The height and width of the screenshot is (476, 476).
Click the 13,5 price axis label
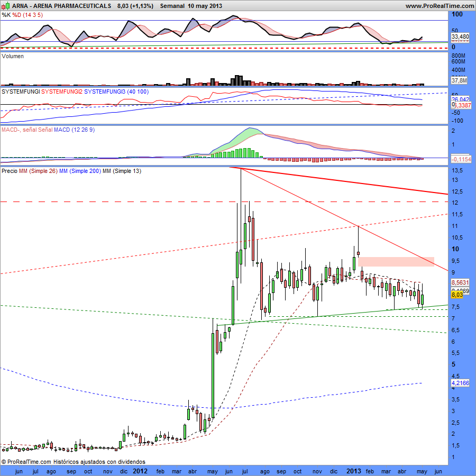pyautogui.click(x=457, y=171)
